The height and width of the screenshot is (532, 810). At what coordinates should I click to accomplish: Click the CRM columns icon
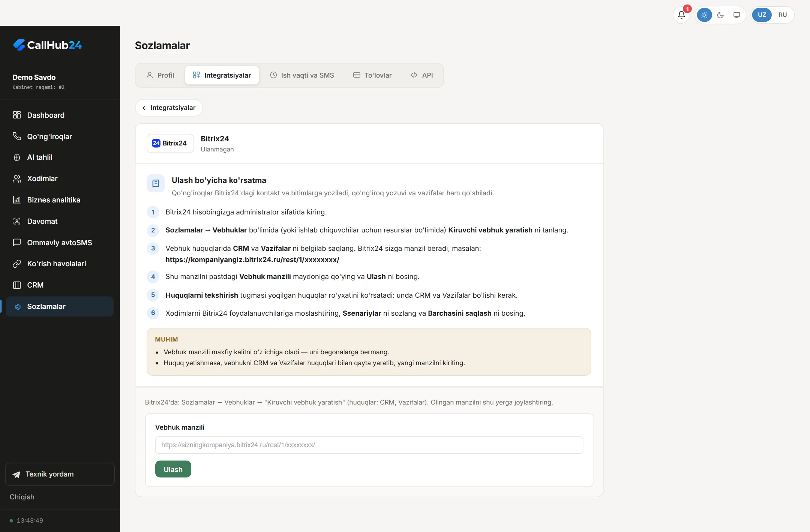pos(17,285)
